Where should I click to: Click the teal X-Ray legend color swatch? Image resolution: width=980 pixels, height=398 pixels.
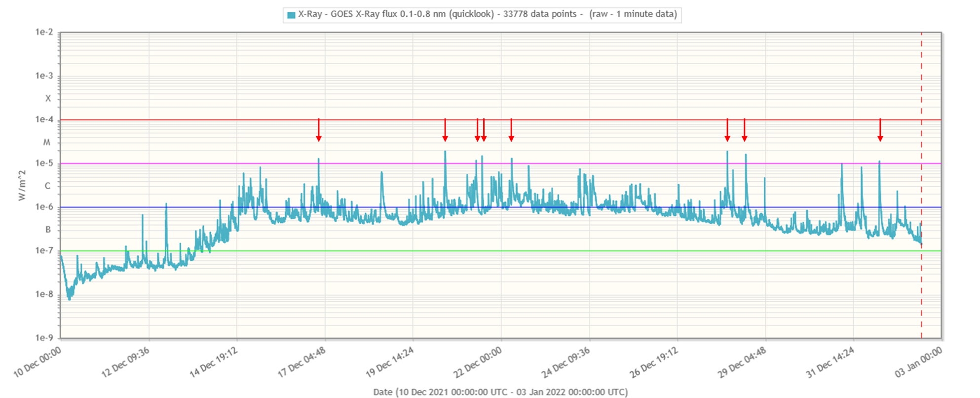291,15
